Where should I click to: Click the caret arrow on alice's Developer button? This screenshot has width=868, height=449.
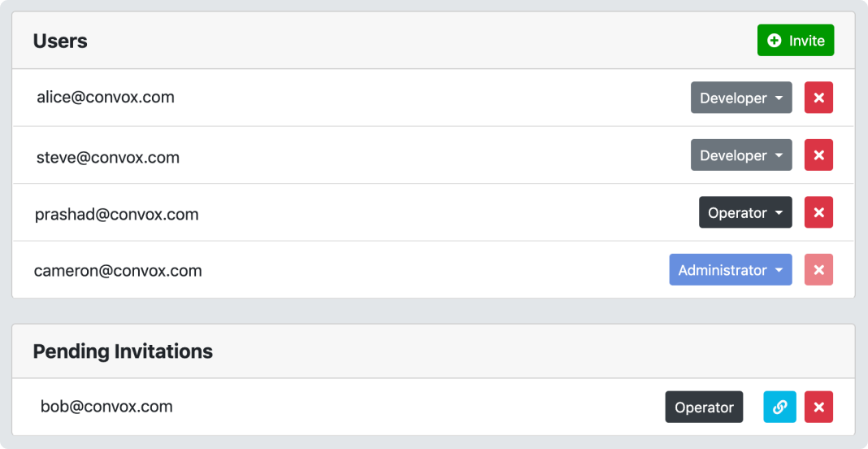point(779,98)
